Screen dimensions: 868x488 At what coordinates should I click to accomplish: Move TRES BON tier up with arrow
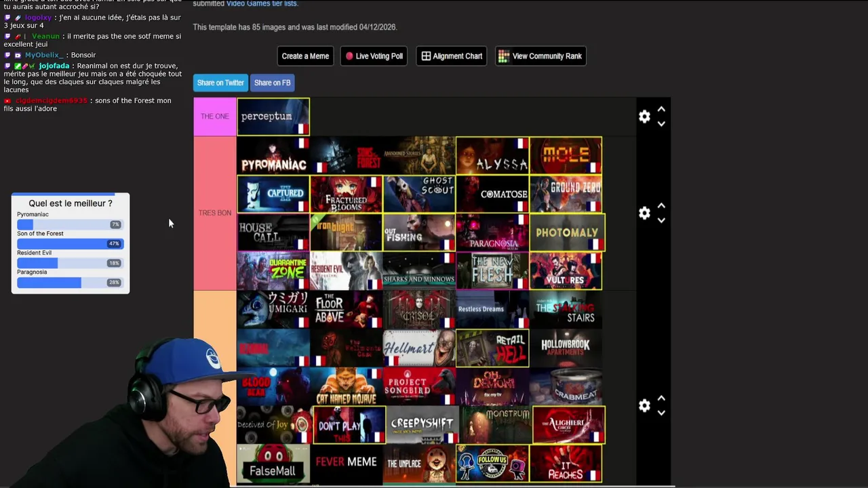pos(661,205)
